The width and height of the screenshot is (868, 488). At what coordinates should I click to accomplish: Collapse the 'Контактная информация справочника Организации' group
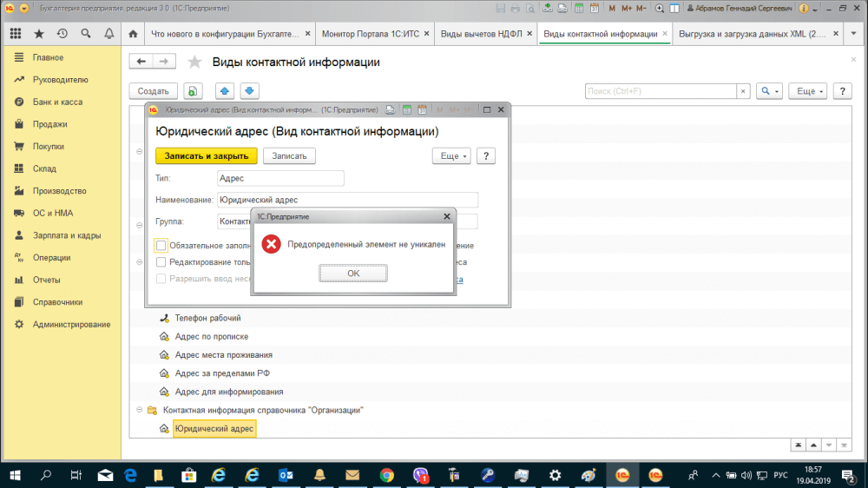(x=140, y=409)
